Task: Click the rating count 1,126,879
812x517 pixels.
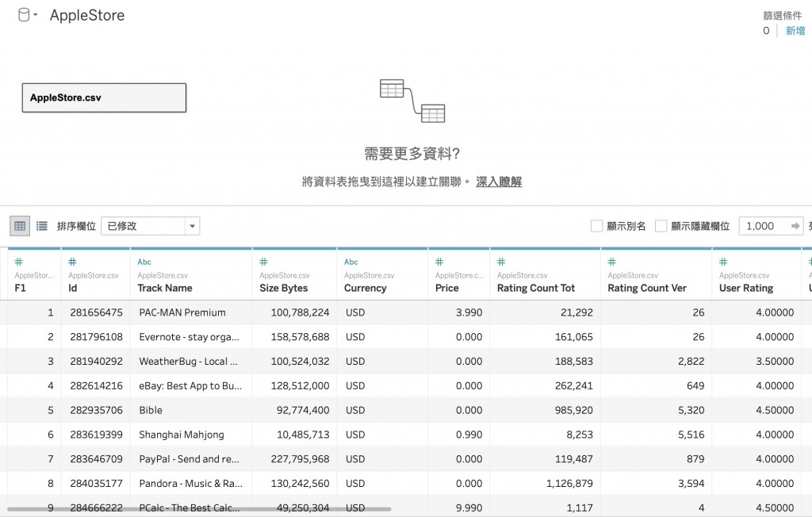Action: tap(569, 483)
